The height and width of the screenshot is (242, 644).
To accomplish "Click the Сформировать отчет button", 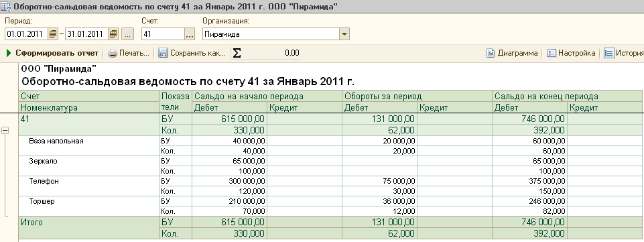I will (52, 53).
